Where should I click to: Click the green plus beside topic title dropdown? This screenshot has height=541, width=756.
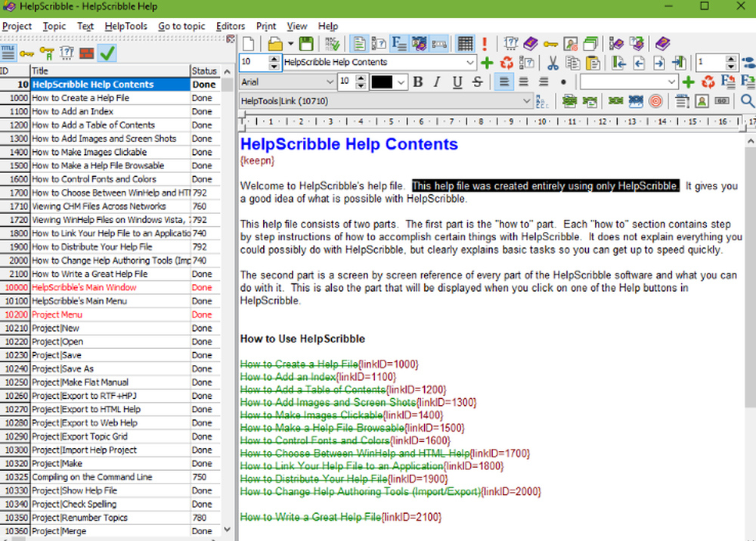[x=487, y=63]
